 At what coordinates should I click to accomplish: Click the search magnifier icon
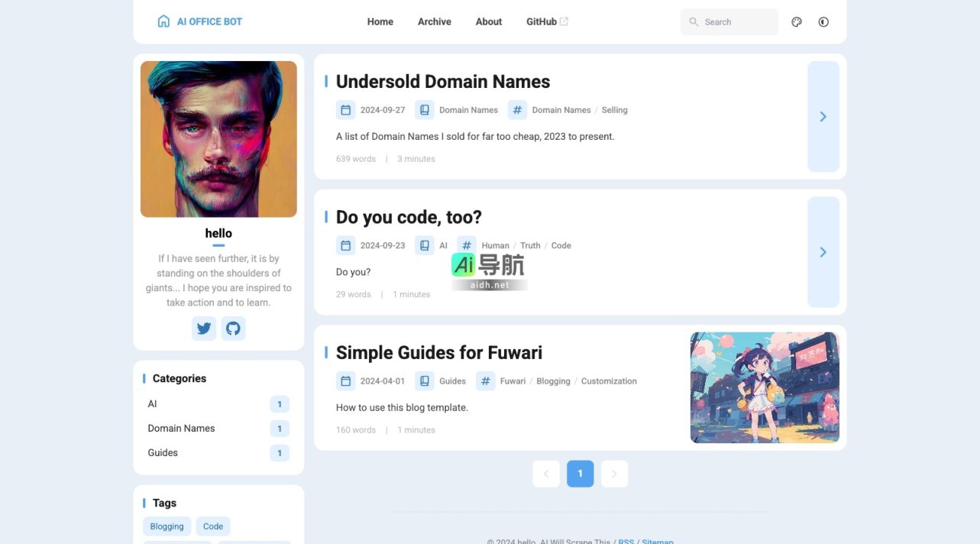click(x=693, y=22)
